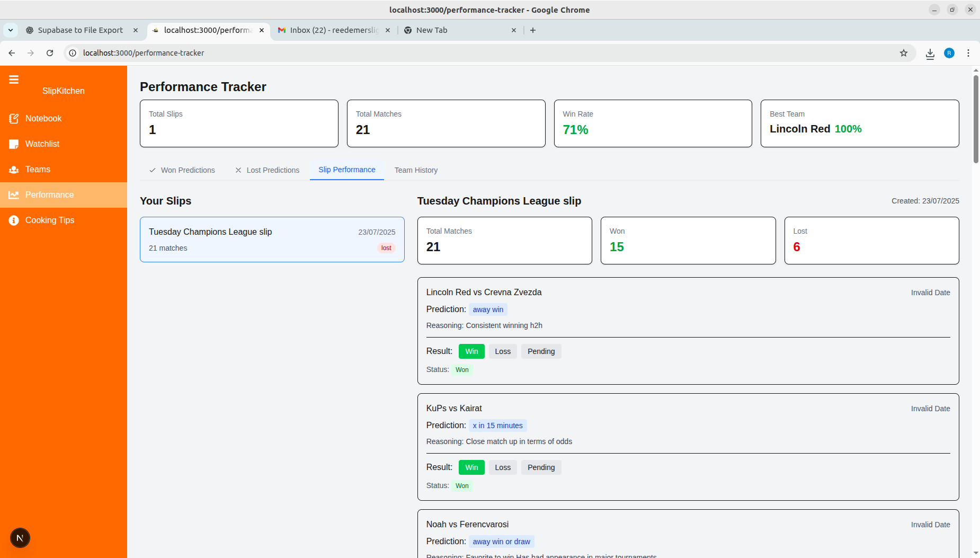Screen dimensions: 980x558
Task: Click the round N badge at bottom-left
Action: [x=20, y=538]
